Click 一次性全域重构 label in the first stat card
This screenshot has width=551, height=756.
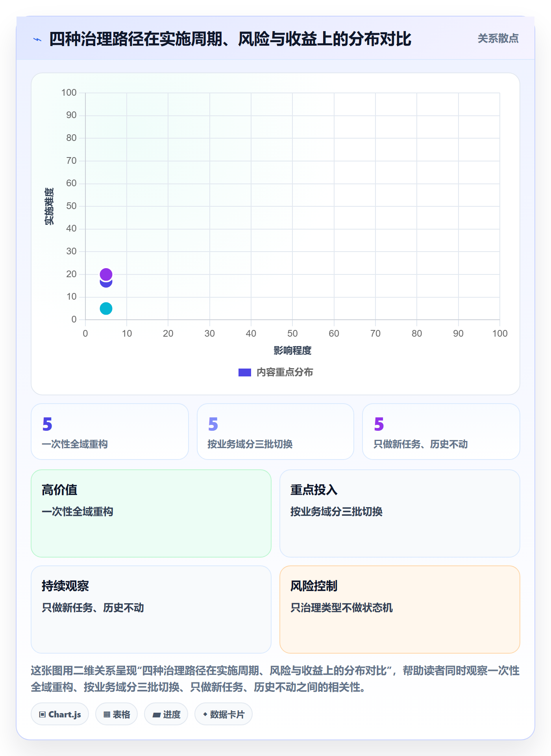pyautogui.click(x=75, y=444)
